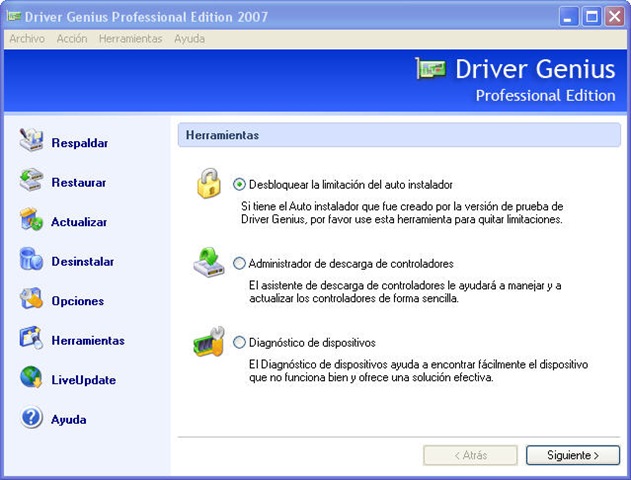Maximize the Driver Genius window

(x=592, y=17)
